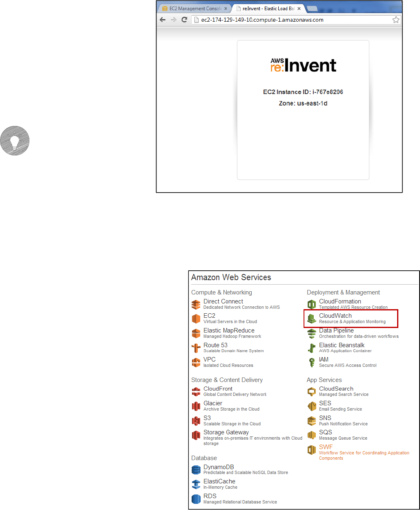Close the EC2 Management Console tab
Viewport: 420px width, 510px height.
(226, 9)
